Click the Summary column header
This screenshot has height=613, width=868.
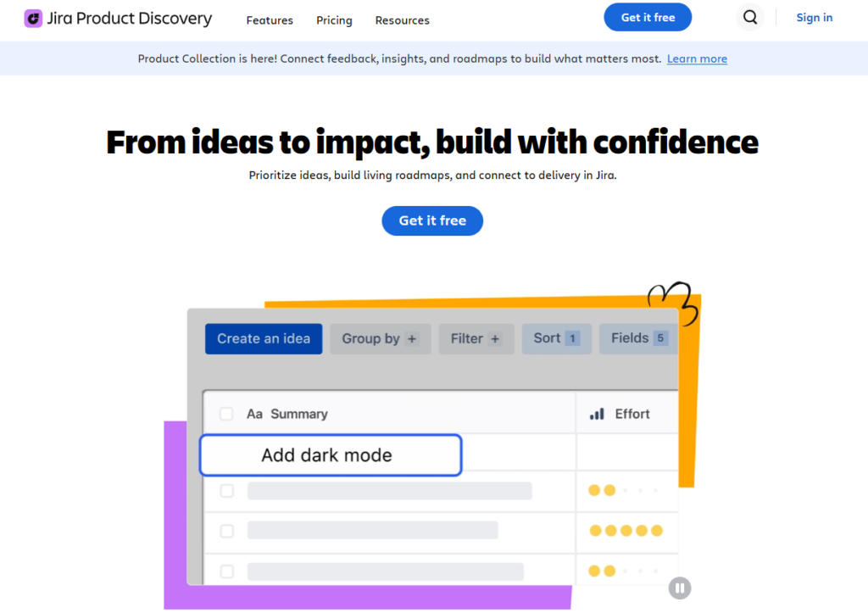point(299,415)
